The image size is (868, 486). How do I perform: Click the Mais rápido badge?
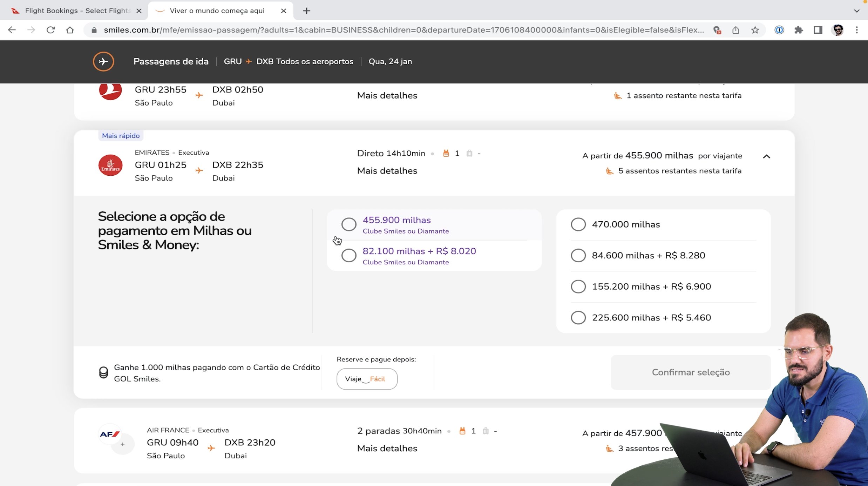pos(121,136)
